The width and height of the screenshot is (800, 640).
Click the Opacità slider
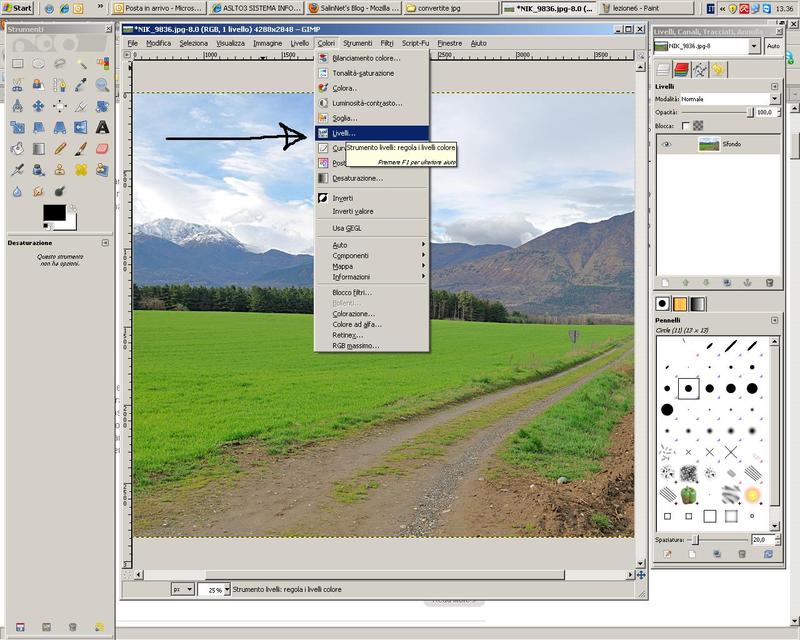(x=715, y=113)
